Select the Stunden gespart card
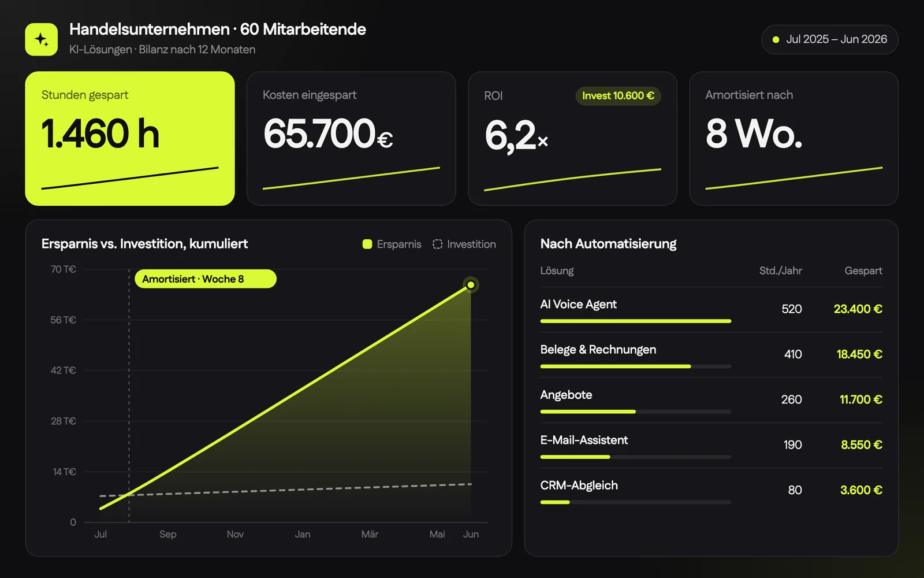This screenshot has width=924, height=578. (x=130, y=138)
